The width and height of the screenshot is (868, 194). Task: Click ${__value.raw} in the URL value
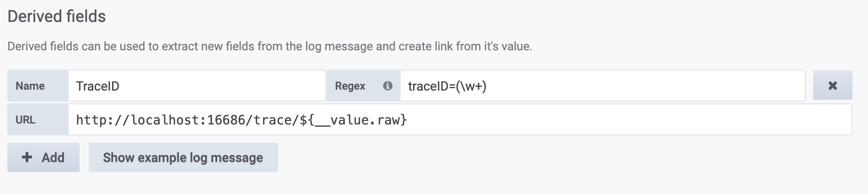(353, 120)
